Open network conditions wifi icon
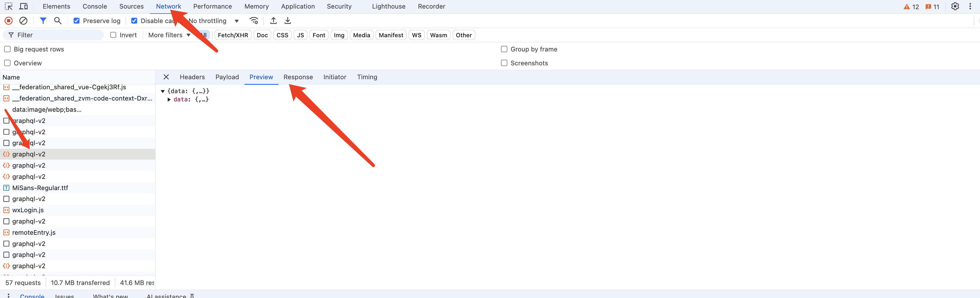The height and width of the screenshot is (298, 980). click(254, 21)
